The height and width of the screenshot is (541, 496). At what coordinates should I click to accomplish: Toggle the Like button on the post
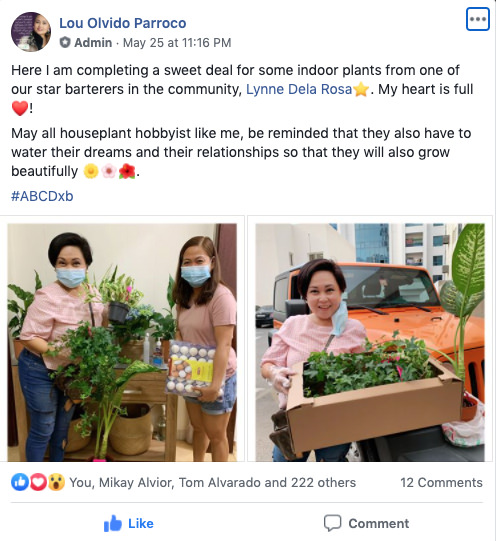129,523
